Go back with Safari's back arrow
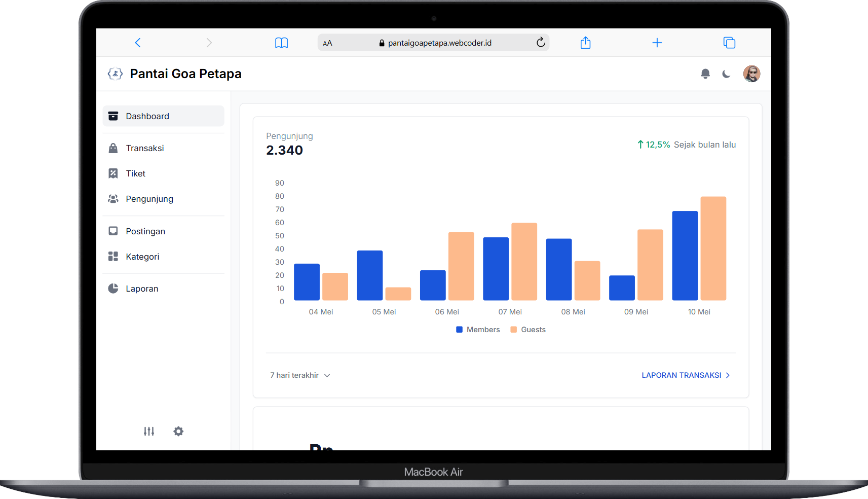Viewport: 868px width, 499px height. 138,43
